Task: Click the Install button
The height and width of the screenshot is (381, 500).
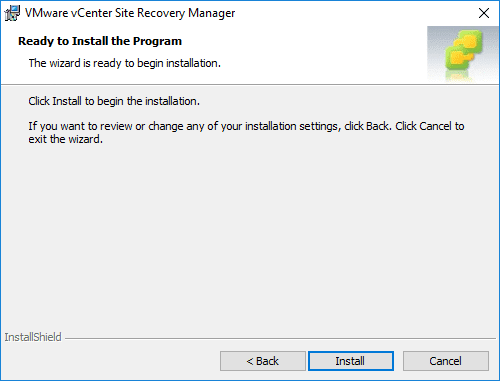Action: click(351, 361)
